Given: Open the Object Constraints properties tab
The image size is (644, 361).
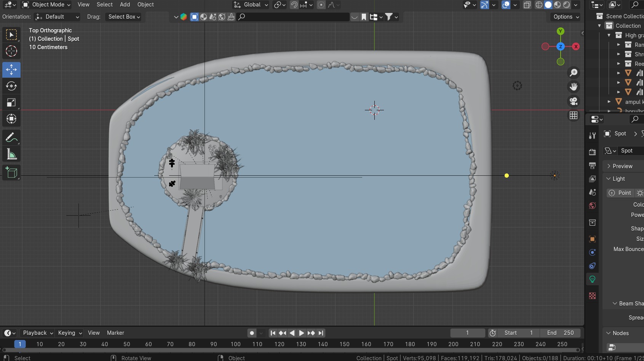Looking at the screenshot, I should 592,266.
